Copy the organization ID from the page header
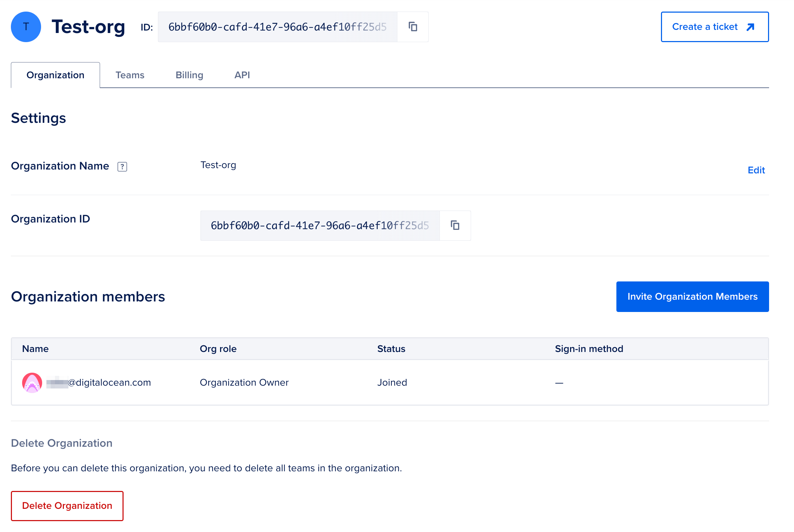The height and width of the screenshot is (532, 794). 413,26
